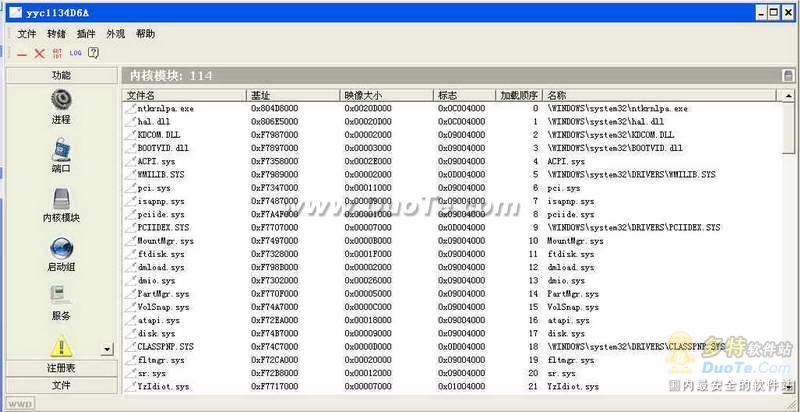
Task: Open the 内核模块 kernel module icon
Action: coord(61,198)
